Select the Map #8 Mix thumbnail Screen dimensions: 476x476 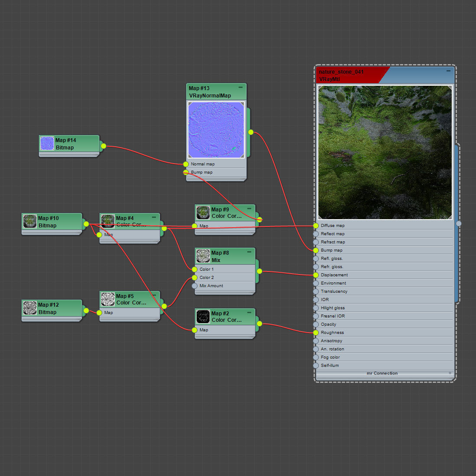pyautogui.click(x=203, y=256)
